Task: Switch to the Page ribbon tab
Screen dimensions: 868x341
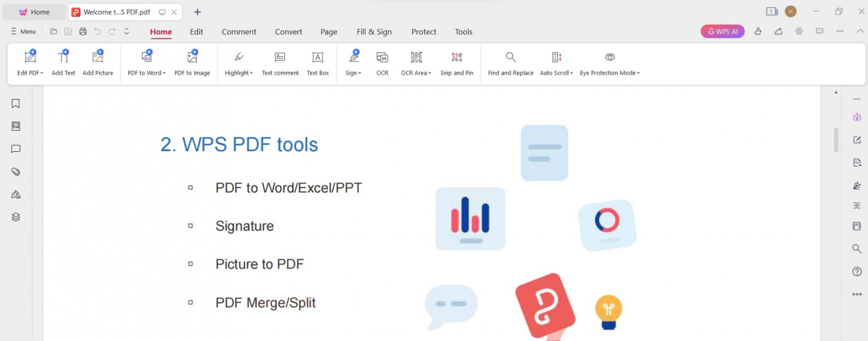Action: (329, 32)
